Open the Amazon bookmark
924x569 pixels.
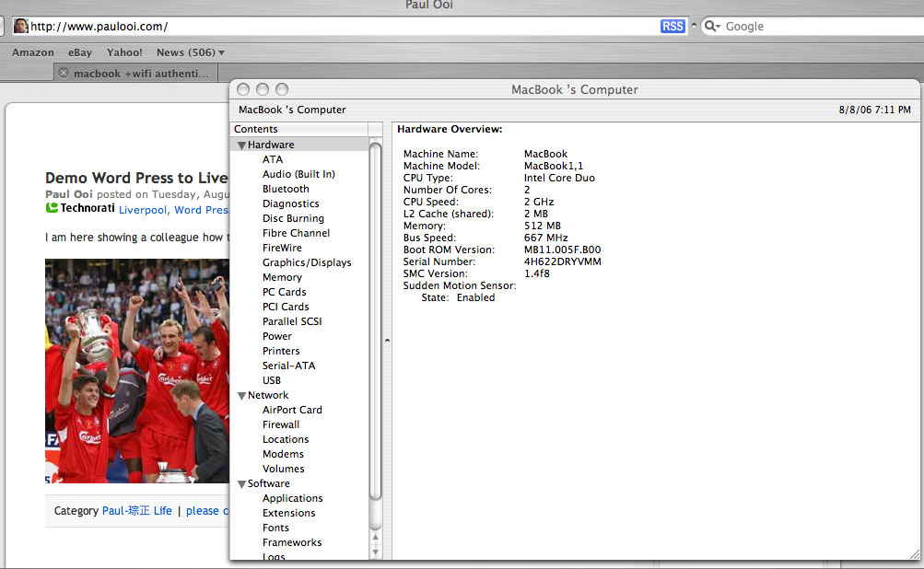[x=33, y=52]
